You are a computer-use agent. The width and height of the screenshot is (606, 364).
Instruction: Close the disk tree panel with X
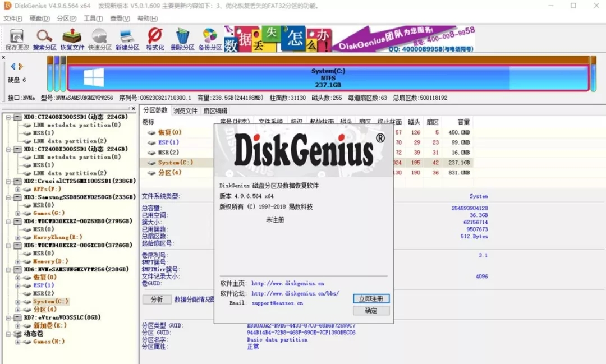click(x=134, y=109)
